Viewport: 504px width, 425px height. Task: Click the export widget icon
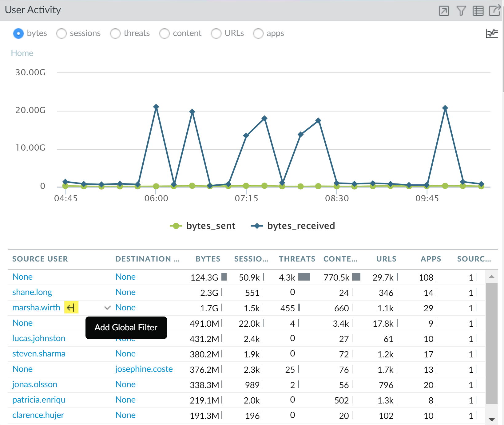pyautogui.click(x=495, y=10)
